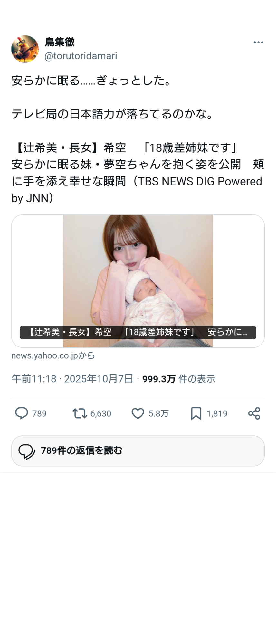Open the @torutoridamari handle

(x=81, y=56)
